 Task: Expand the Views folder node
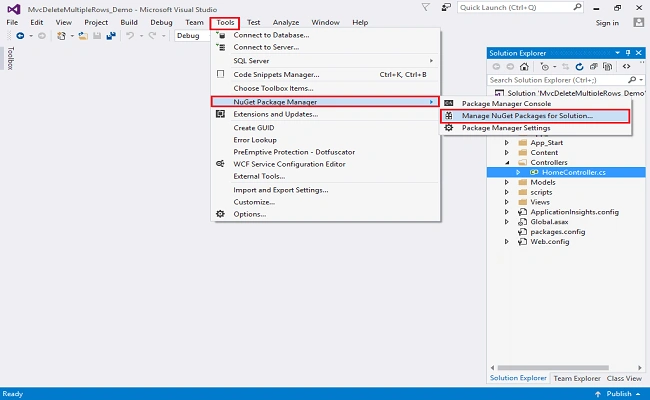tap(507, 202)
